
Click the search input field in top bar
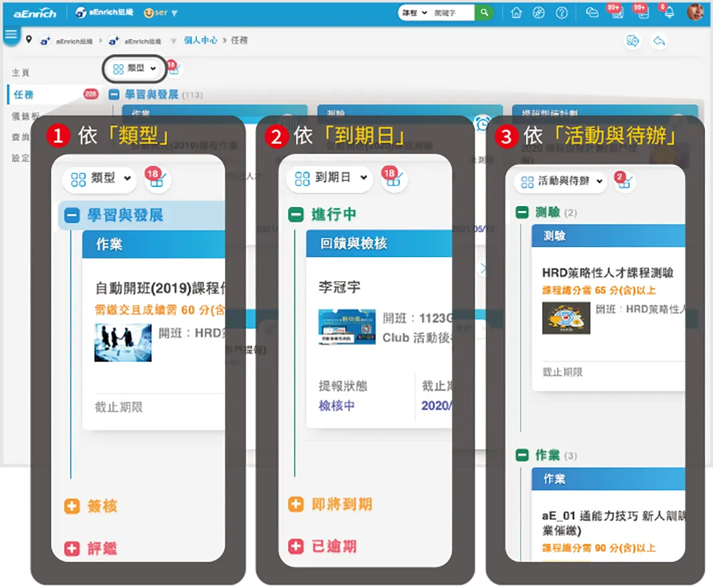450,12
